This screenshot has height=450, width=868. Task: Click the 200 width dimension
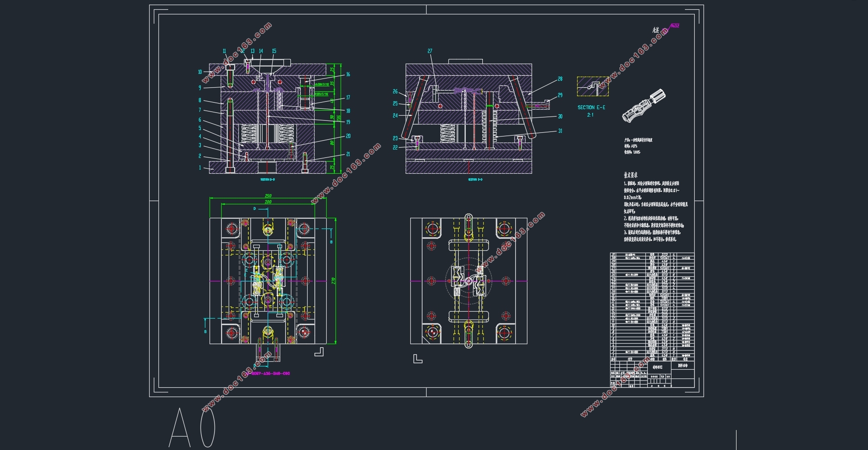click(268, 202)
